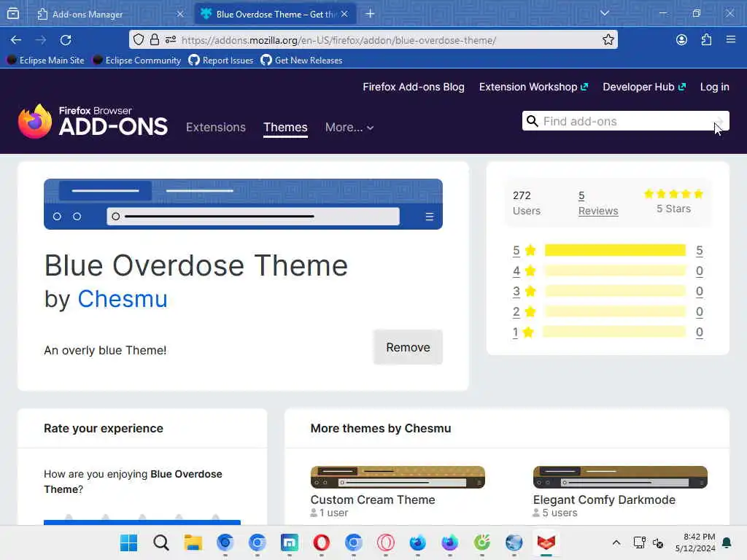Open the Report Issues bookmark
The image size is (747, 560).
pos(221,60)
